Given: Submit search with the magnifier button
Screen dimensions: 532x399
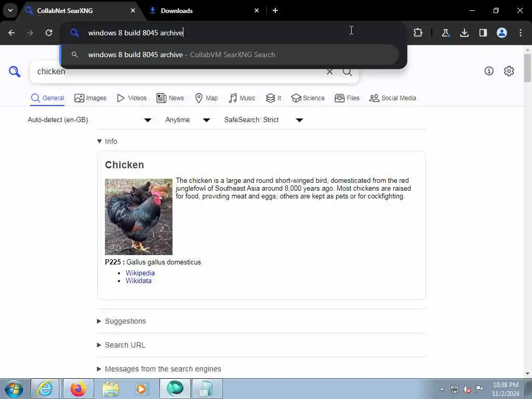Looking at the screenshot, I should (x=347, y=72).
